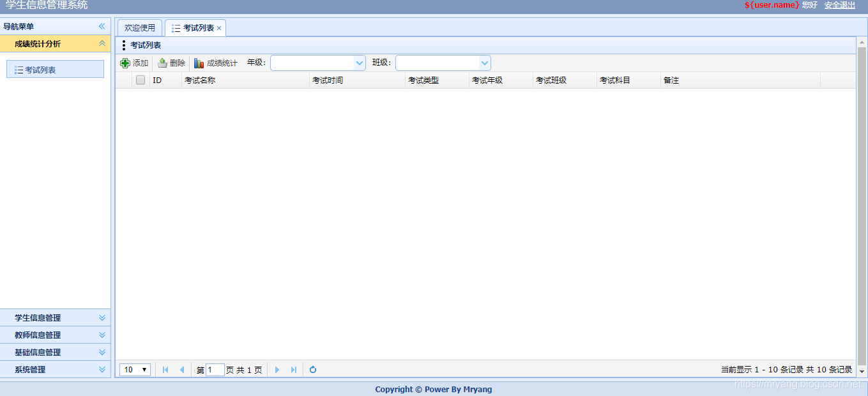The image size is (868, 396).
Task: Collapse navigation menu with the « icon
Action: click(100, 26)
